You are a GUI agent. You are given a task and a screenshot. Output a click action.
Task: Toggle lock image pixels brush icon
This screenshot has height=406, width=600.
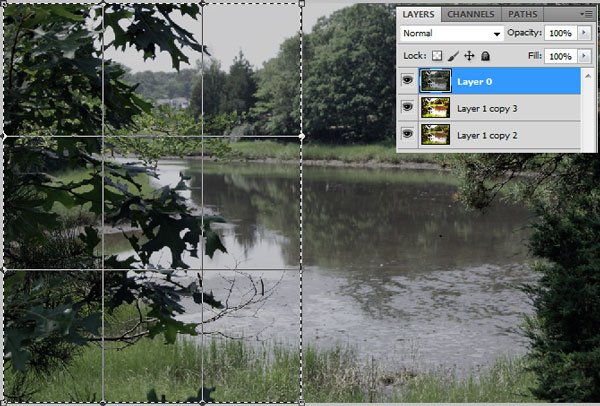pos(453,56)
